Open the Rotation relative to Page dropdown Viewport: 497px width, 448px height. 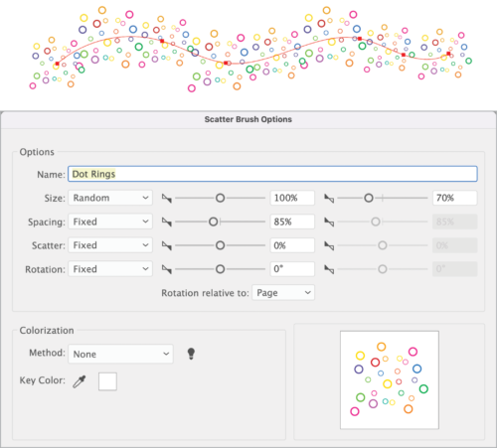click(283, 293)
